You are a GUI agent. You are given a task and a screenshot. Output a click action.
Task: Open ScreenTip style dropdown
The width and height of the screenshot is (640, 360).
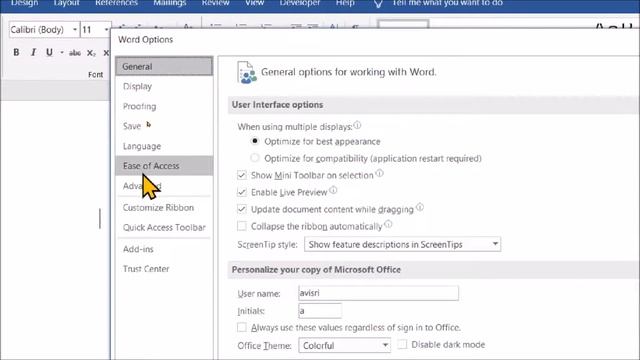402,244
